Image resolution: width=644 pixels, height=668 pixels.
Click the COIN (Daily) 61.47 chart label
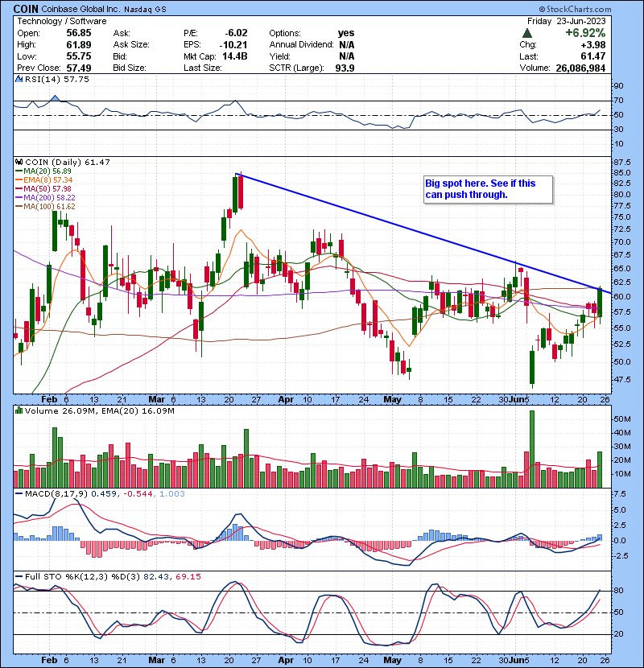pos(68,162)
